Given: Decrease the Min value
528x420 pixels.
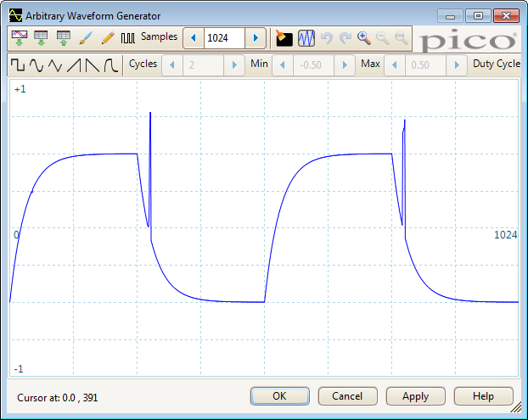Looking at the screenshot, I should [283, 64].
